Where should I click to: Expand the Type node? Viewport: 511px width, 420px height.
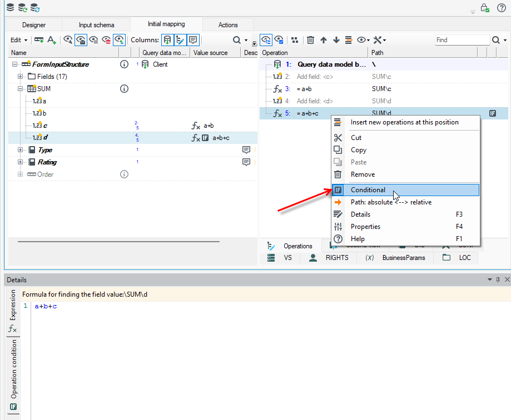pos(20,150)
